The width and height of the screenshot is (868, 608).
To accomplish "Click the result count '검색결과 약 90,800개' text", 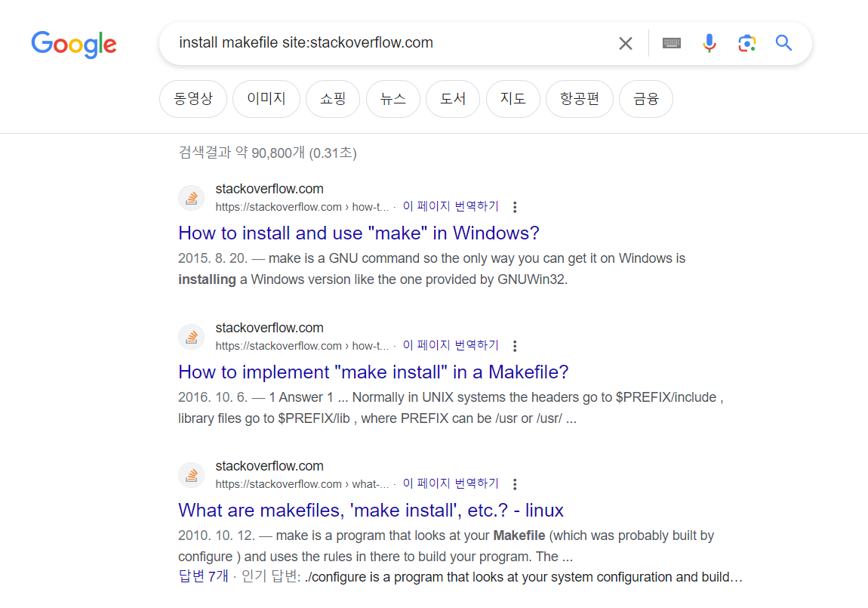I will 267,153.
